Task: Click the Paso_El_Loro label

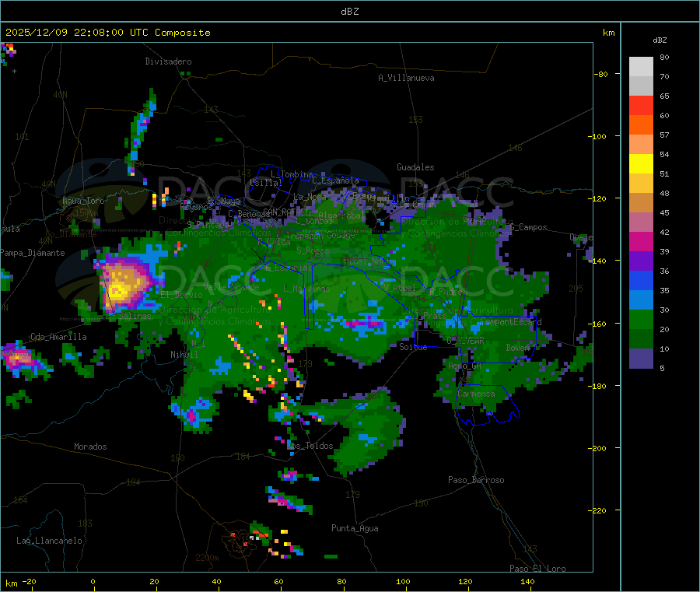Action: click(537, 569)
